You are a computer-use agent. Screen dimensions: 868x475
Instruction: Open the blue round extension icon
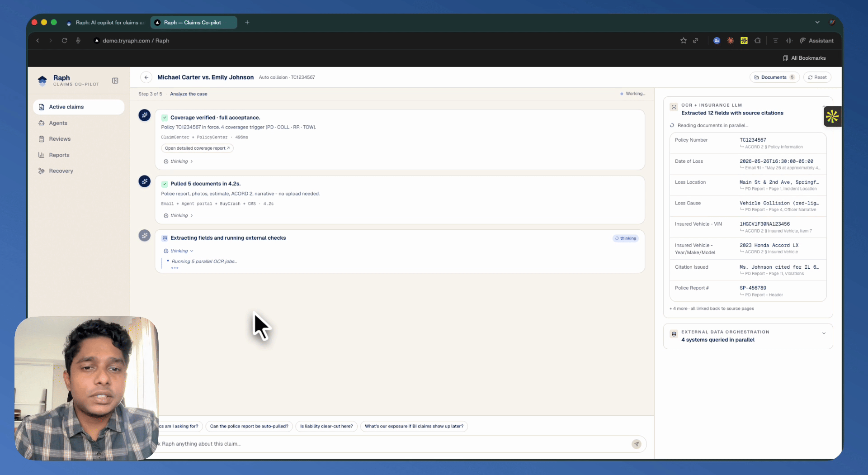point(717,41)
